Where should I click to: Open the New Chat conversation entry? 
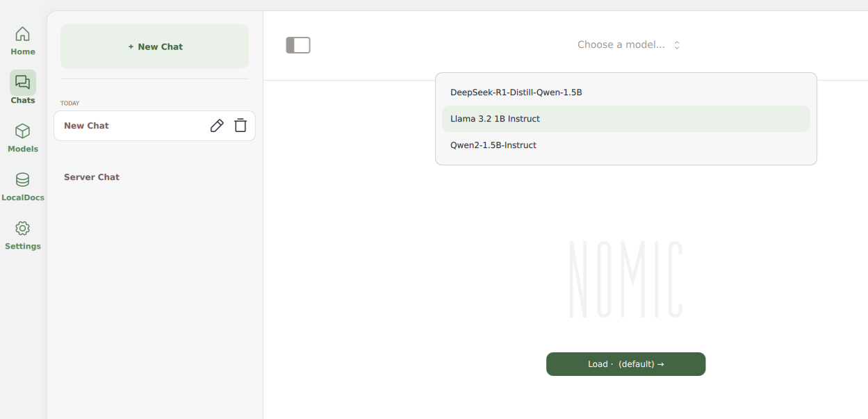tap(154, 126)
